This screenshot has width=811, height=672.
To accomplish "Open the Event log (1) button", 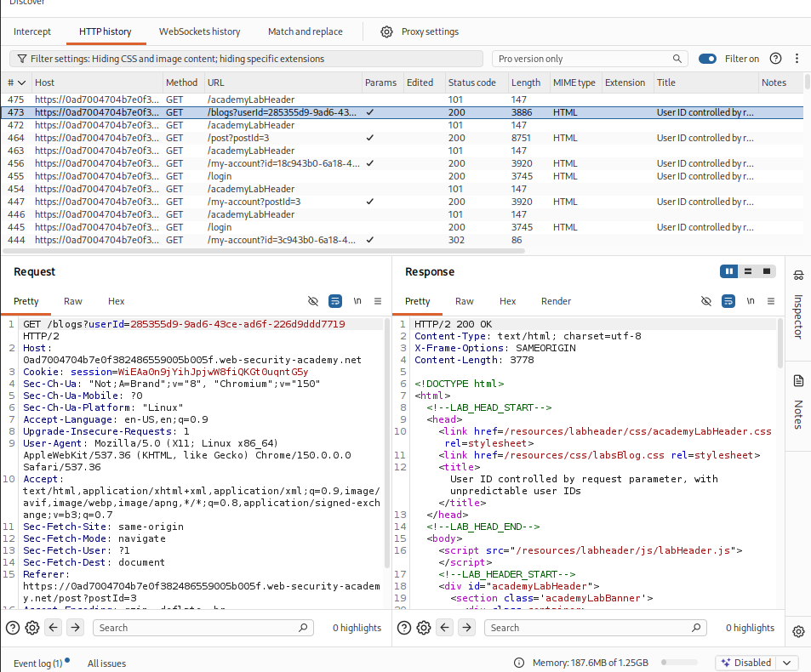I will [42, 663].
